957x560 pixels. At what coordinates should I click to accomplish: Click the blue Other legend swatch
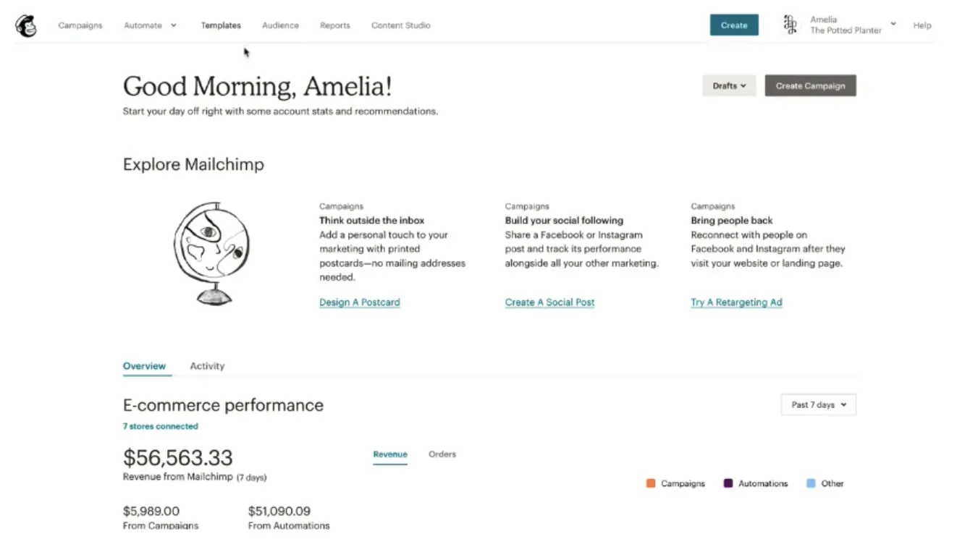click(x=811, y=483)
